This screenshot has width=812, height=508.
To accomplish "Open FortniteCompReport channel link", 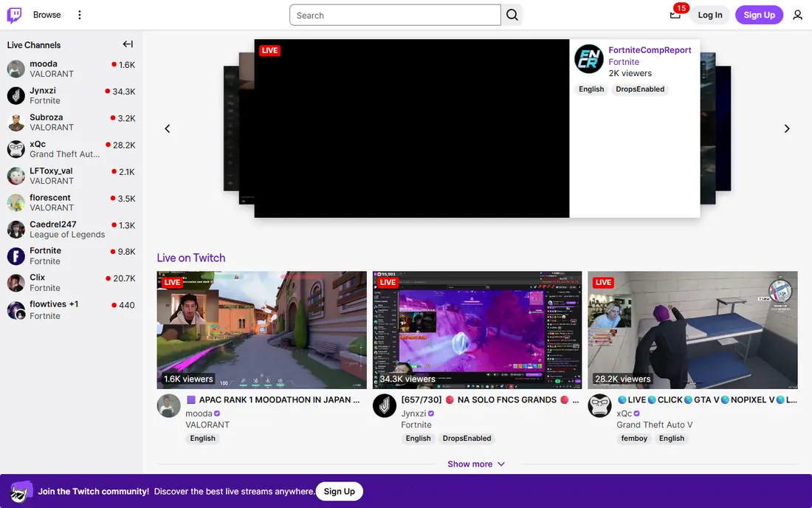I will click(650, 49).
